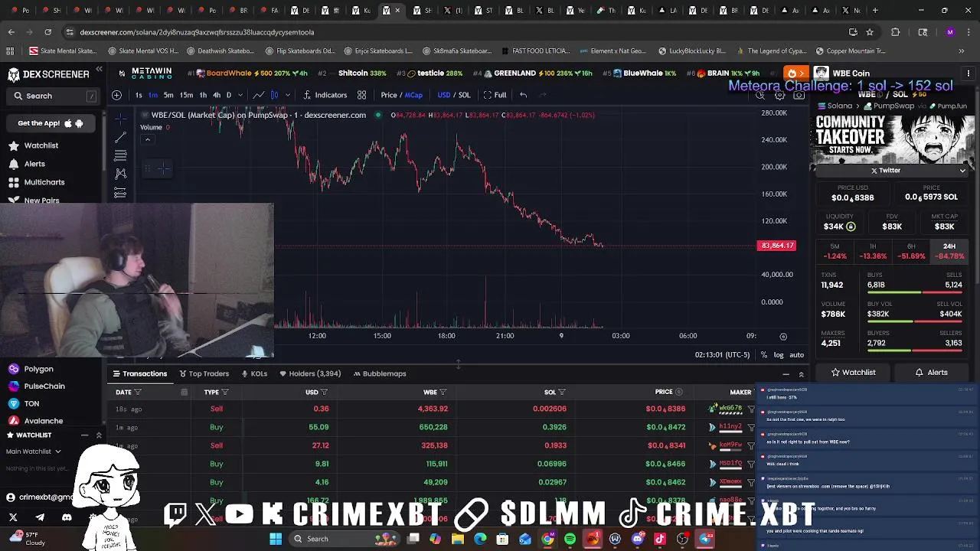Image resolution: width=980 pixels, height=551 pixels.
Task: Open more timeframes dropdown arrow
Action: pyautogui.click(x=240, y=95)
